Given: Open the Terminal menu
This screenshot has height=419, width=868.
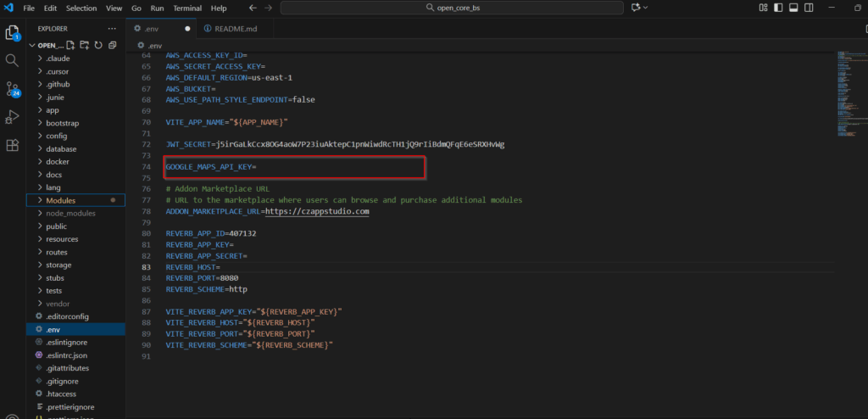Looking at the screenshot, I should point(187,8).
